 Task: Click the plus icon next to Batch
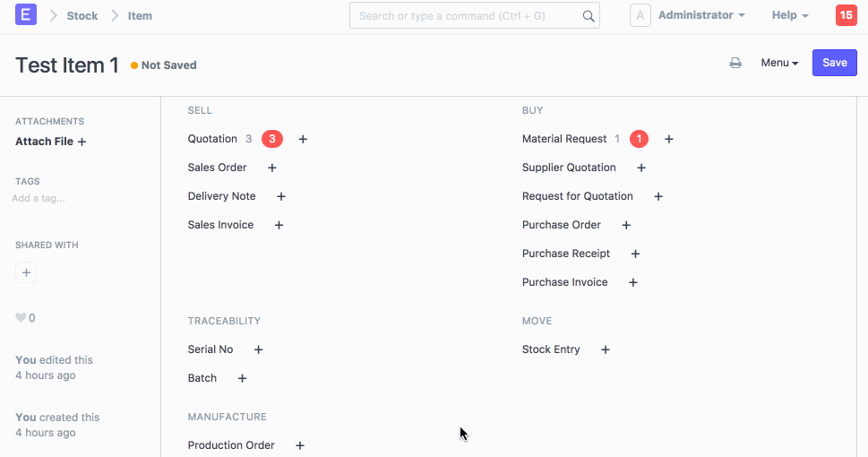(x=242, y=378)
